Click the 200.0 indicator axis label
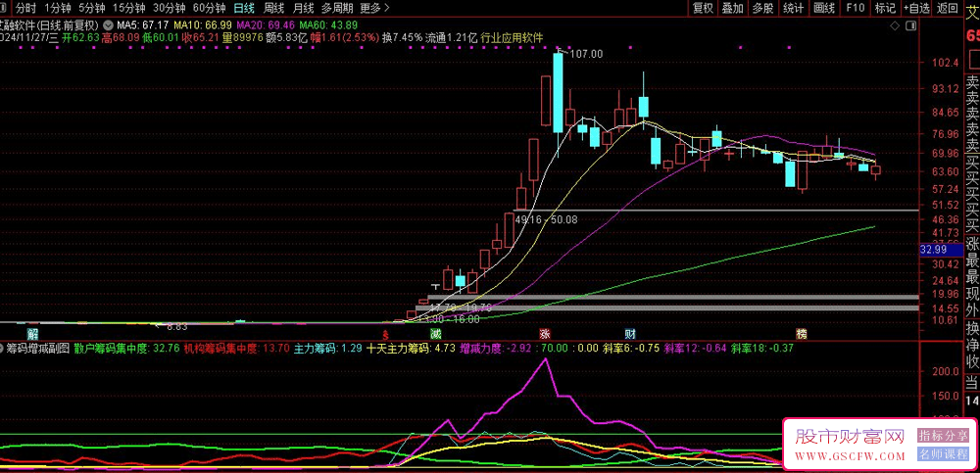This screenshot has width=980, height=473. point(945,370)
